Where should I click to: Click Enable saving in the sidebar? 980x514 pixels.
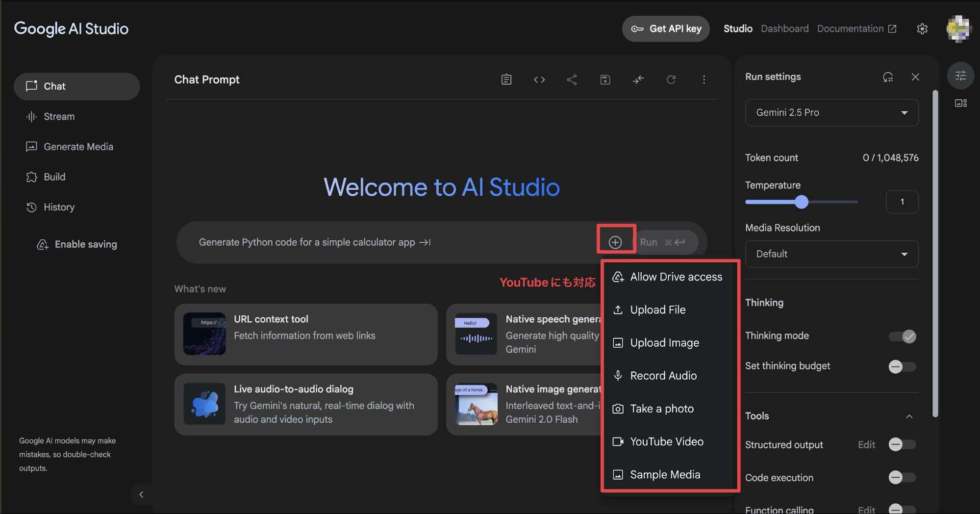pyautogui.click(x=77, y=244)
